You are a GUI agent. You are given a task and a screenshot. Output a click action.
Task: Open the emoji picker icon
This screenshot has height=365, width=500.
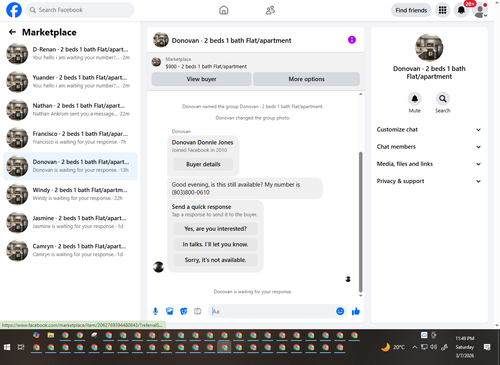[340, 311]
